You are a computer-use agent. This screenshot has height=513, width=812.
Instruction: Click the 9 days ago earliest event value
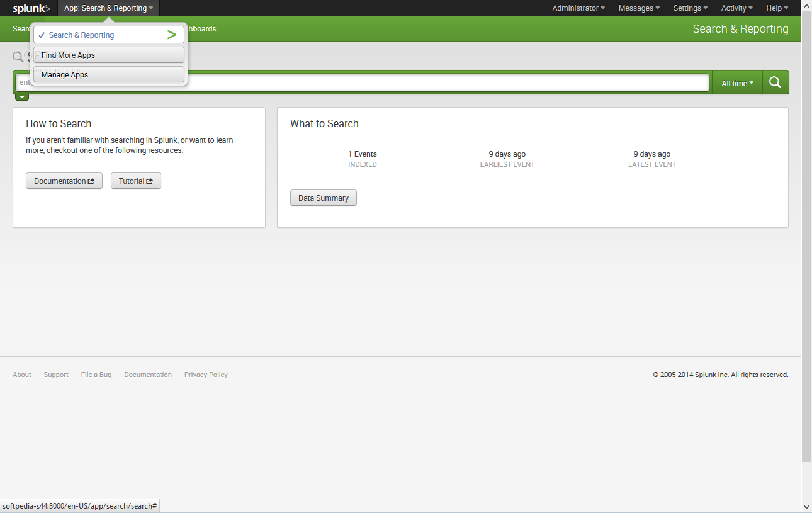507,154
